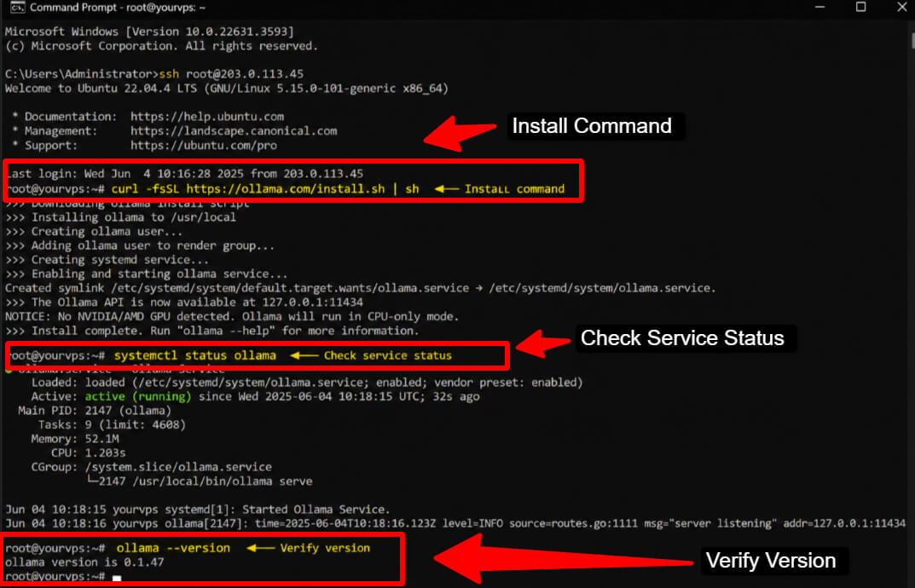Click 'CPU: 1.203s' line
The image size is (915, 588).
click(88, 453)
